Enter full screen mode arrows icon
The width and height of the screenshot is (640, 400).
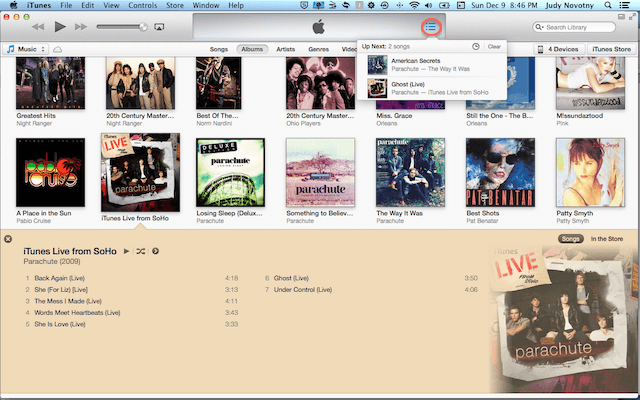[x=633, y=17]
